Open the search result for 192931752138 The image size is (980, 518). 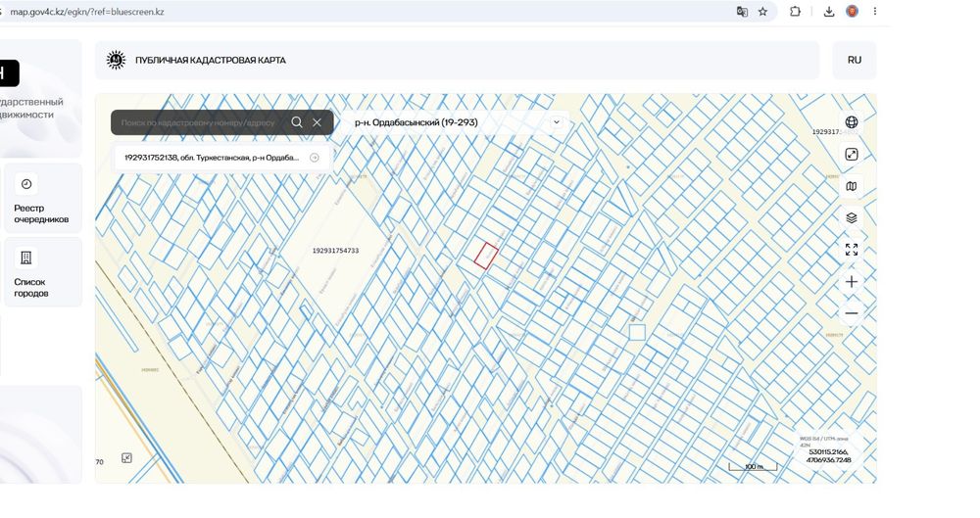(221, 158)
